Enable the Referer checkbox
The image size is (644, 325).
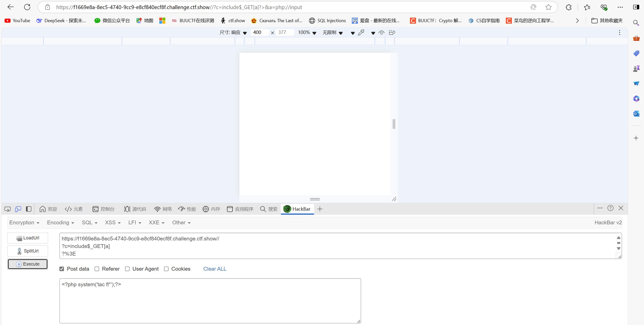[x=97, y=269]
